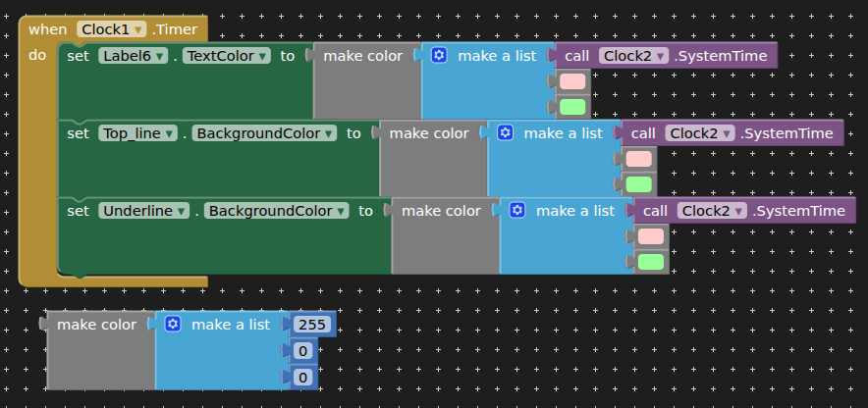This screenshot has height=408, width=868.
Task: Expand the Top_line component dropdown
Action: coord(138,133)
